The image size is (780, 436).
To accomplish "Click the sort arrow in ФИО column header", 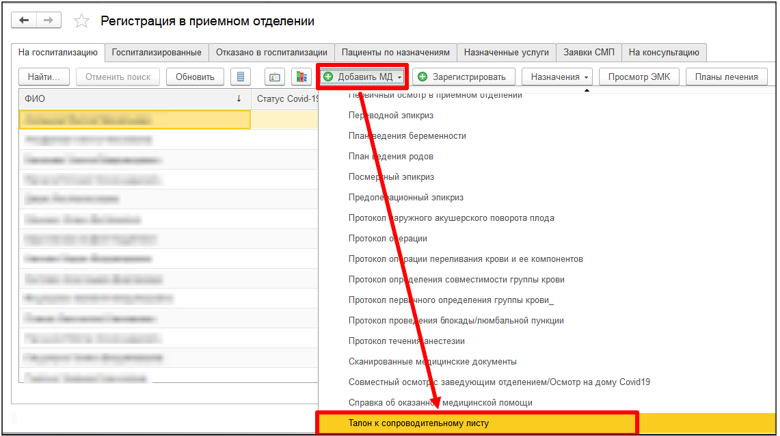I will [x=239, y=99].
